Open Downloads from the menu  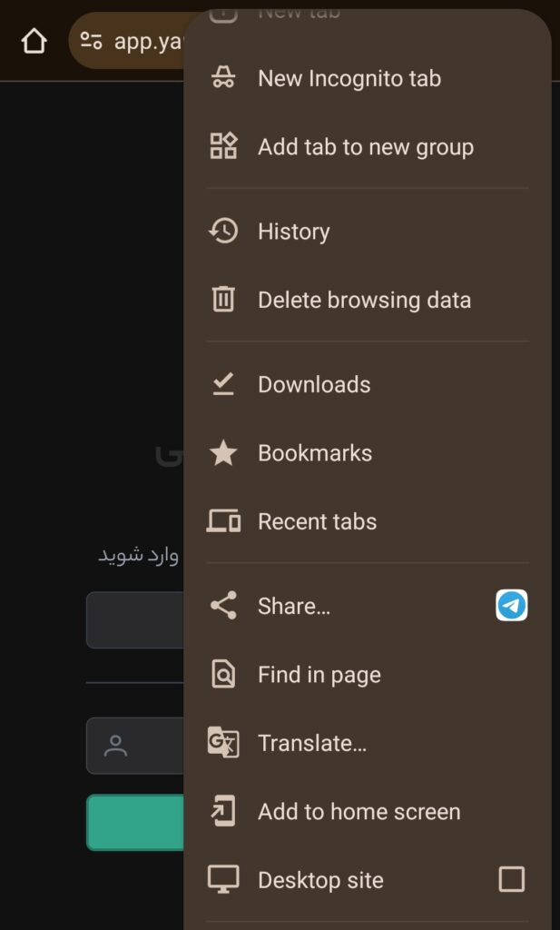[x=368, y=384]
